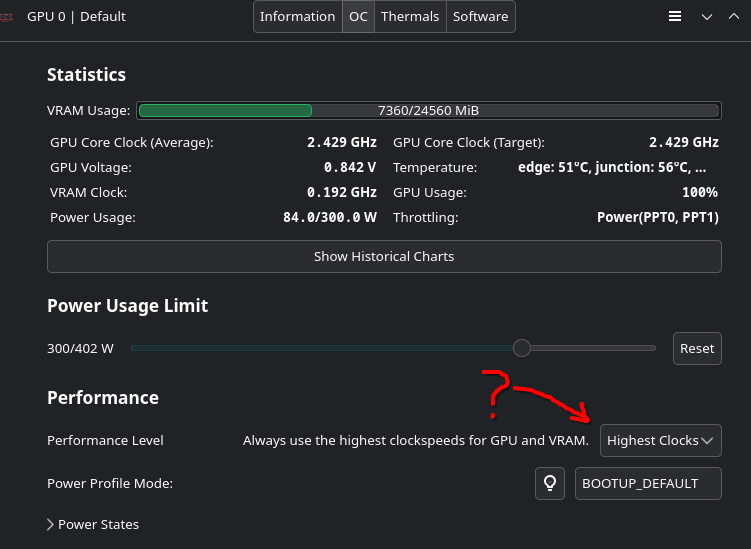Click the Power Usage Limit slider handle

click(x=521, y=348)
